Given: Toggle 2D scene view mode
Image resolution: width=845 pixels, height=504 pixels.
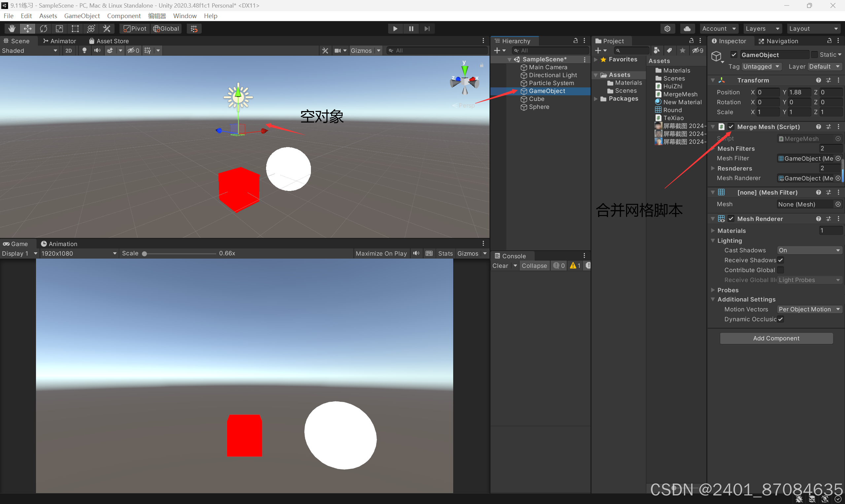Looking at the screenshot, I should tap(69, 50).
